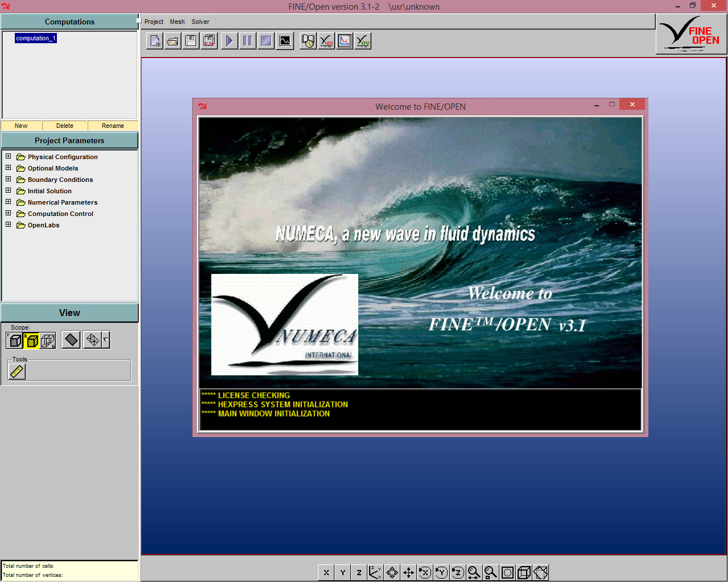The height and width of the screenshot is (582, 728).
Task: Open the Mesh menu
Action: coord(177,22)
